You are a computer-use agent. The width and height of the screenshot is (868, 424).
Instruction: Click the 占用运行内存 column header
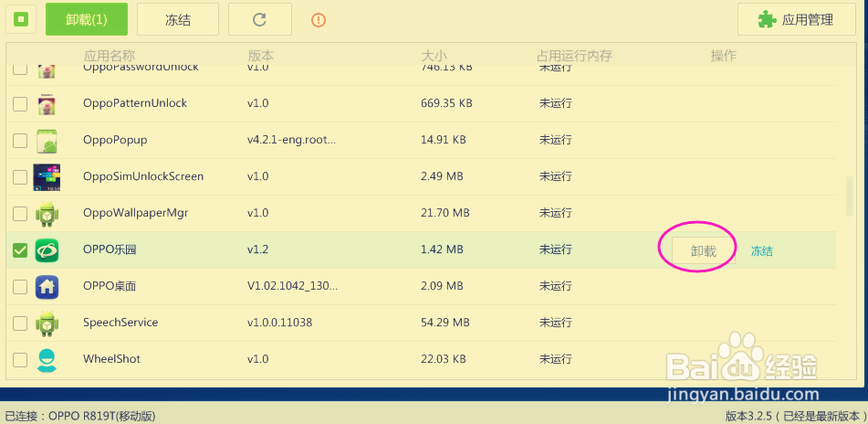click(x=575, y=56)
